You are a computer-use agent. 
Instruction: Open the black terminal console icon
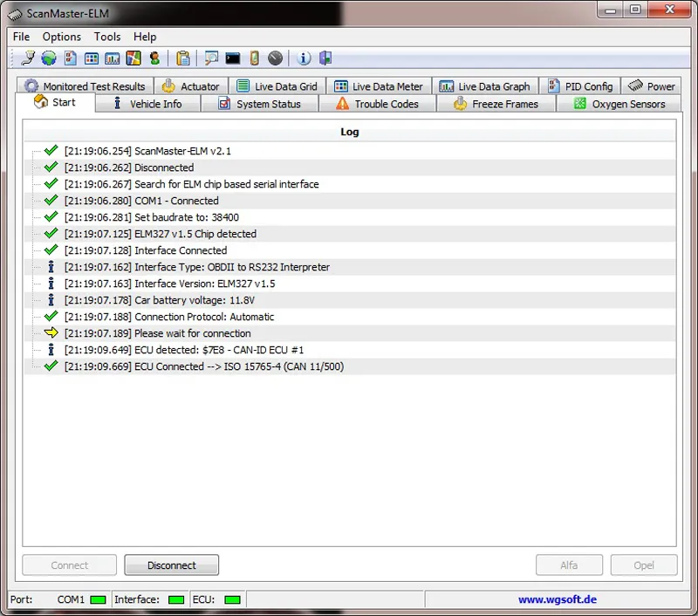[x=232, y=58]
